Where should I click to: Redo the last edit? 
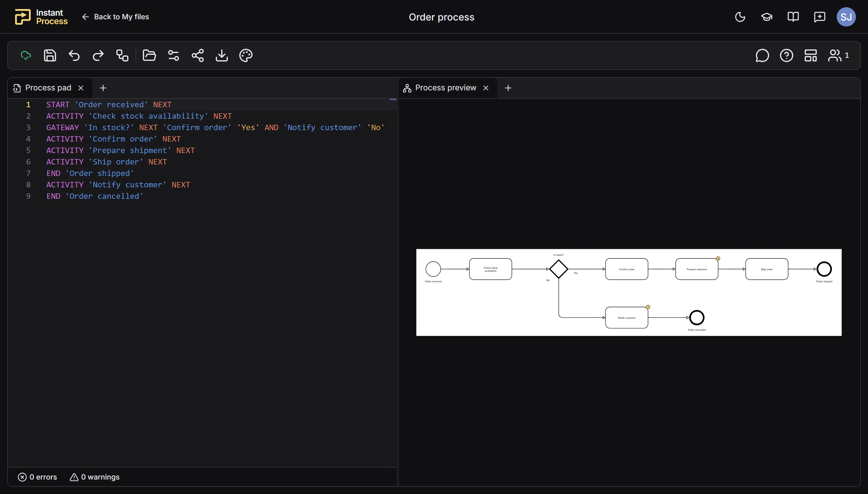point(98,55)
